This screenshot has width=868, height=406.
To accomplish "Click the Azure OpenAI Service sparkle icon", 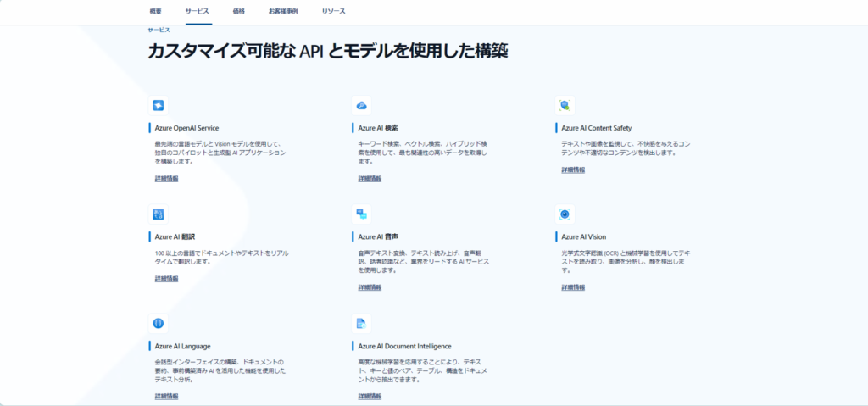I will tap(159, 105).
